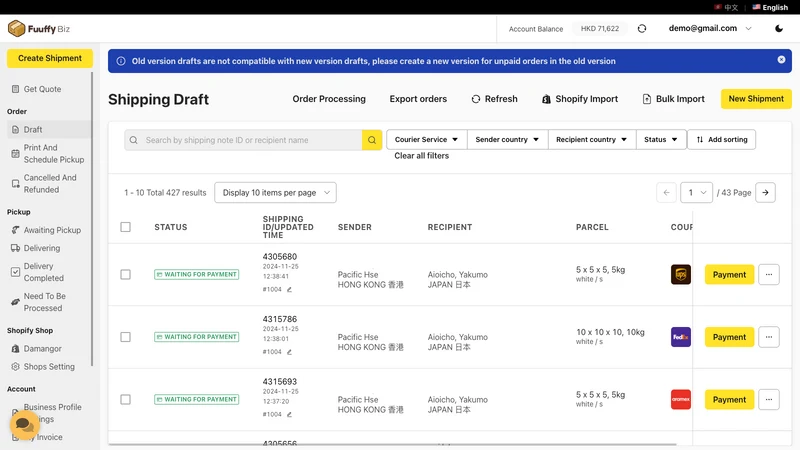Open more options for order 4305680

(x=769, y=274)
